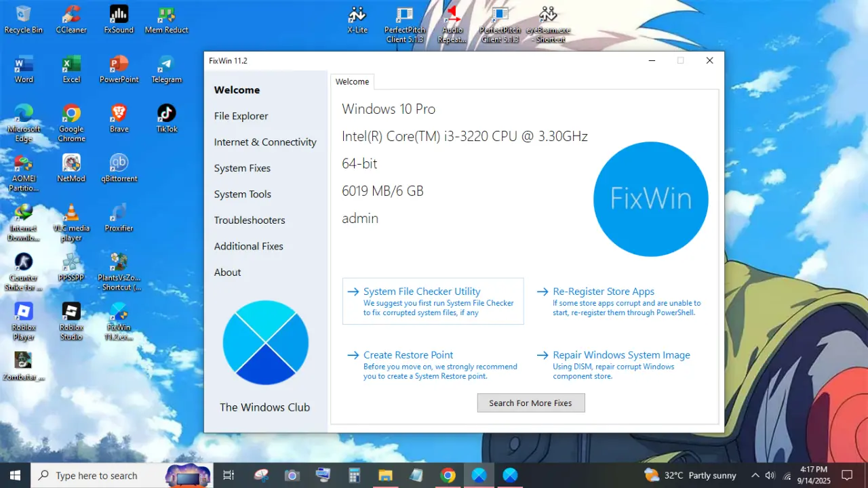Click Create Restore Point link
The width and height of the screenshot is (868, 488).
point(433,365)
